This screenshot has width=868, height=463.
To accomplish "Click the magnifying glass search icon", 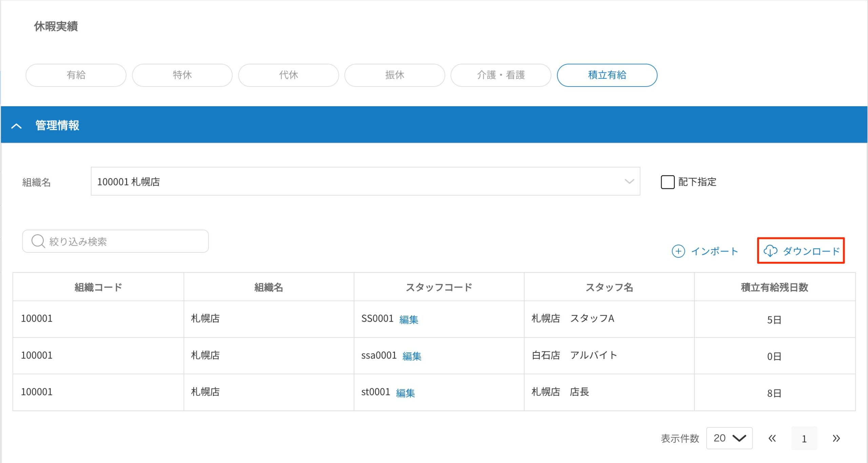I will [38, 241].
